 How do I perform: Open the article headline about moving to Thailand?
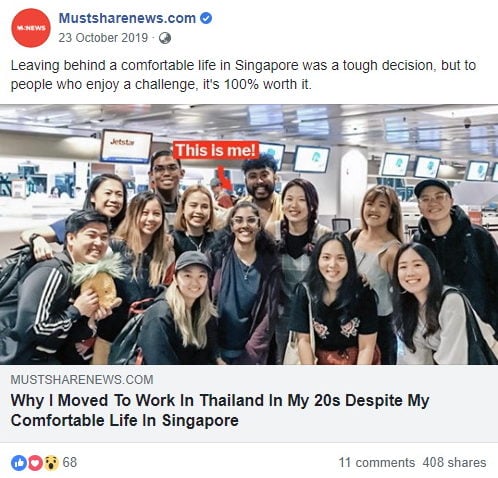pyautogui.click(x=220, y=410)
